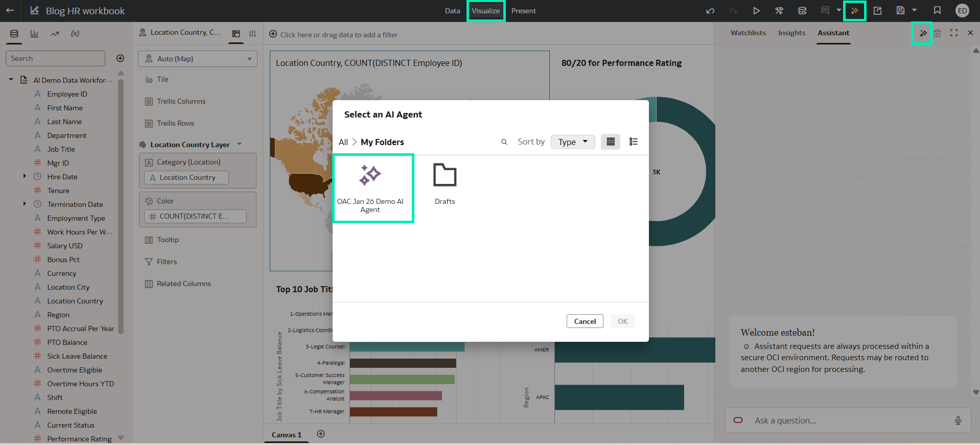This screenshot has width=980, height=445.
Task: Select the Visualizations chart icon
Action: click(x=34, y=34)
